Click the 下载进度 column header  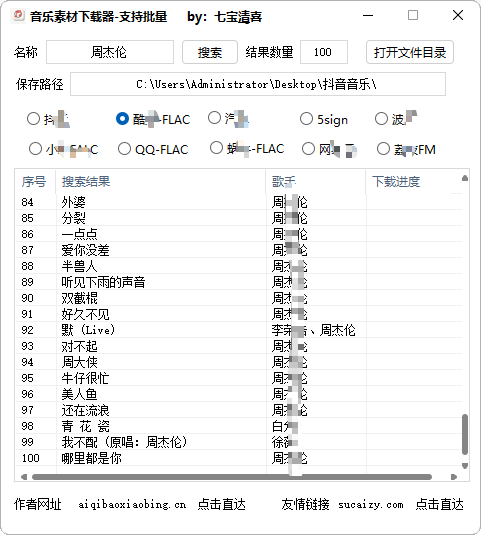tap(396, 182)
